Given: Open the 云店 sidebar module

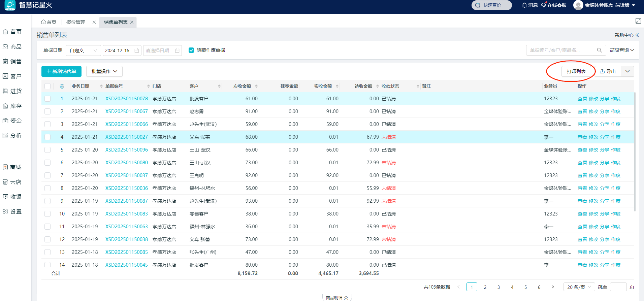Looking at the screenshot, I should pos(12,182).
